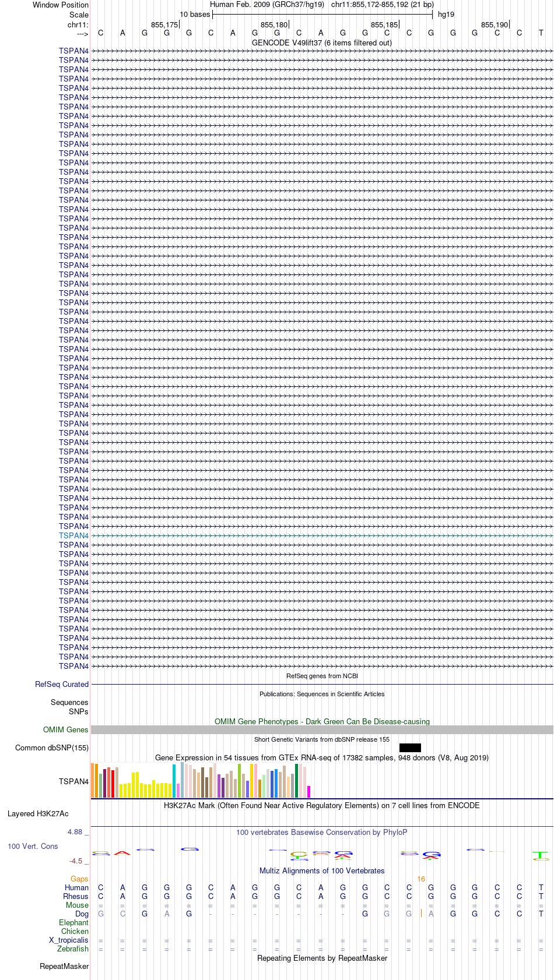Screen dimensions: 554x980
Task: Click the dark green bar in GTEx chart
Action: [x=297, y=781]
